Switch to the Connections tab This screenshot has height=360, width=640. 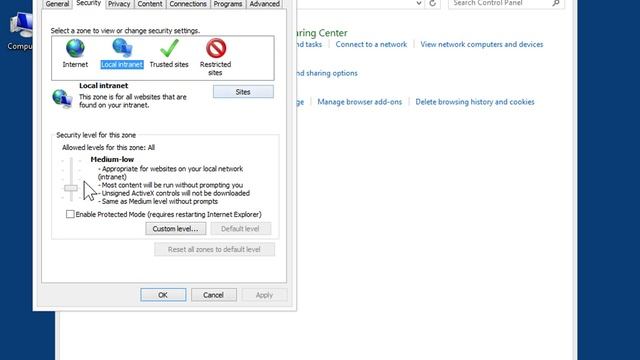pos(188,4)
